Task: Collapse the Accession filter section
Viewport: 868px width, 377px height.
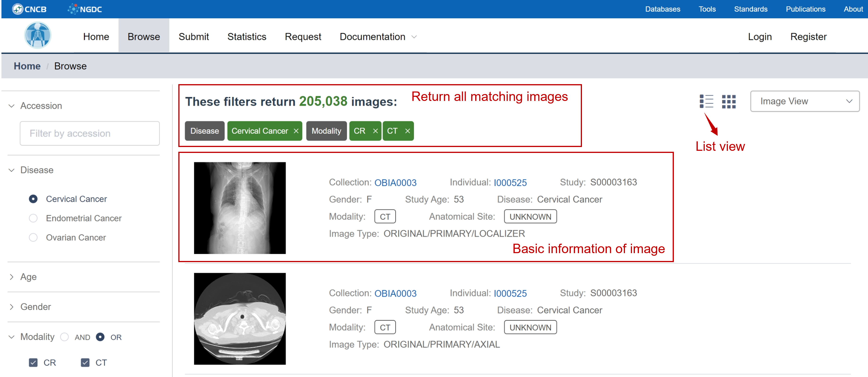Action: 12,106
